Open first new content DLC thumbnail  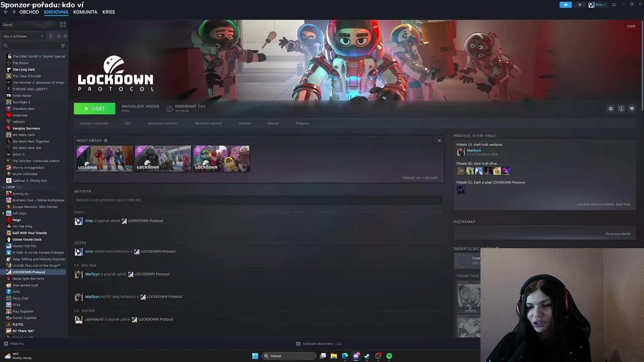tap(105, 158)
